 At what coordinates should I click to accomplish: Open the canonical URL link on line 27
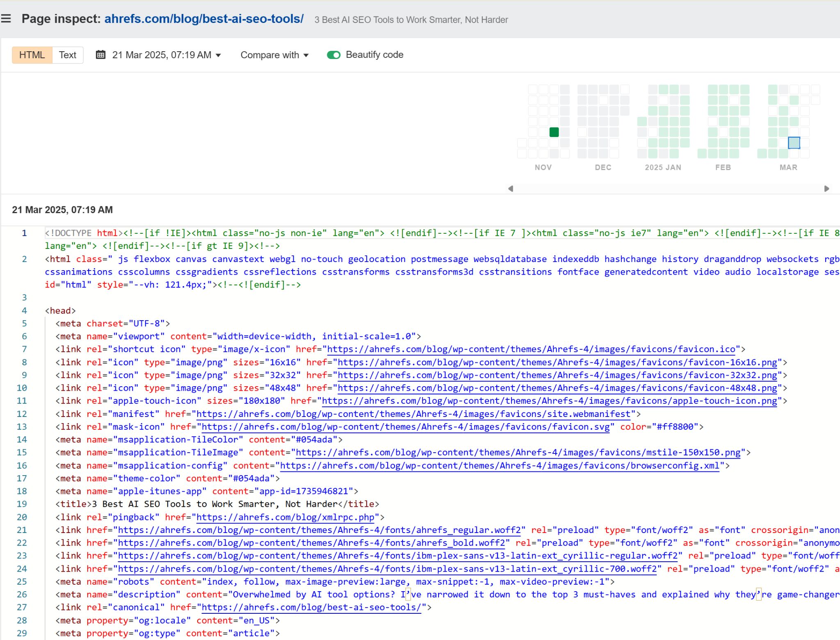311,608
